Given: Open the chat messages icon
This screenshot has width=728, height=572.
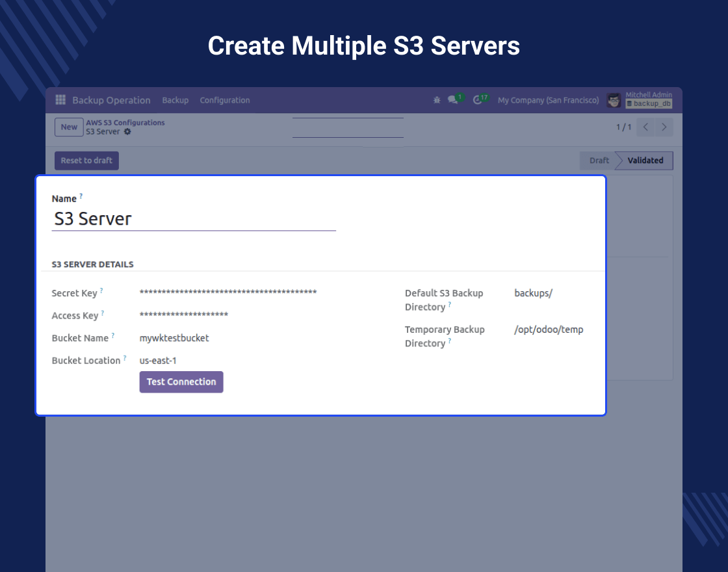Looking at the screenshot, I should tap(452, 100).
